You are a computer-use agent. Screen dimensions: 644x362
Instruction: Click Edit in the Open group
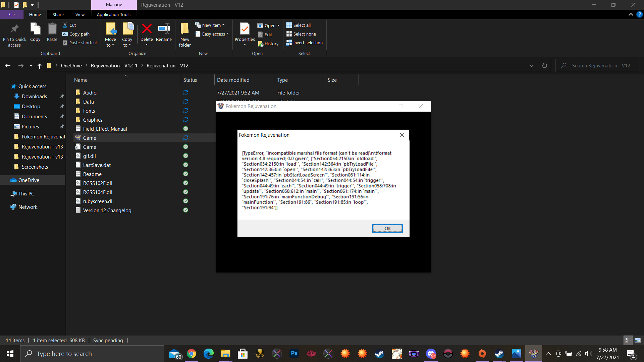265,35
